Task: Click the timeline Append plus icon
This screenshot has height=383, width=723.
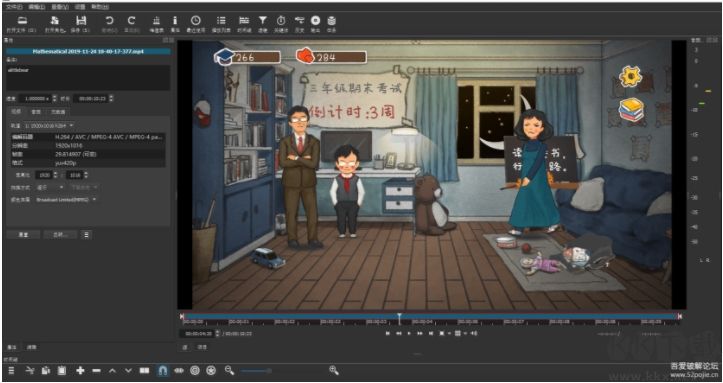Action: (80, 370)
